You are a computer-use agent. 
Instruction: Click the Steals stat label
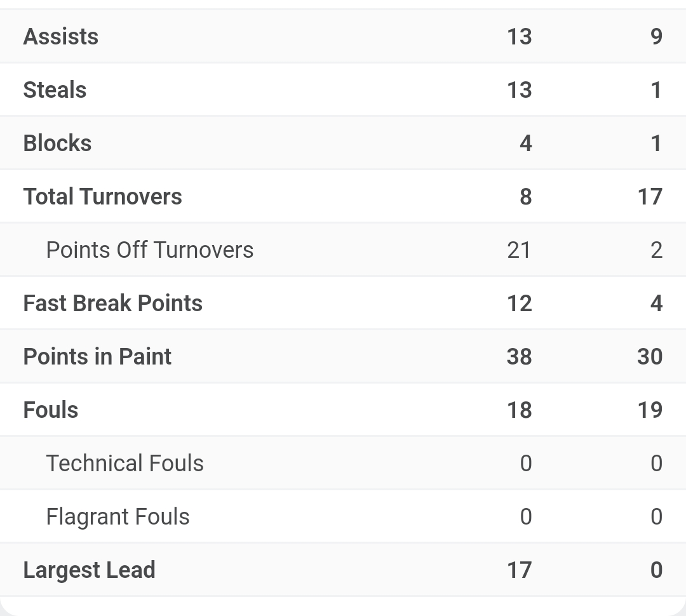point(55,90)
